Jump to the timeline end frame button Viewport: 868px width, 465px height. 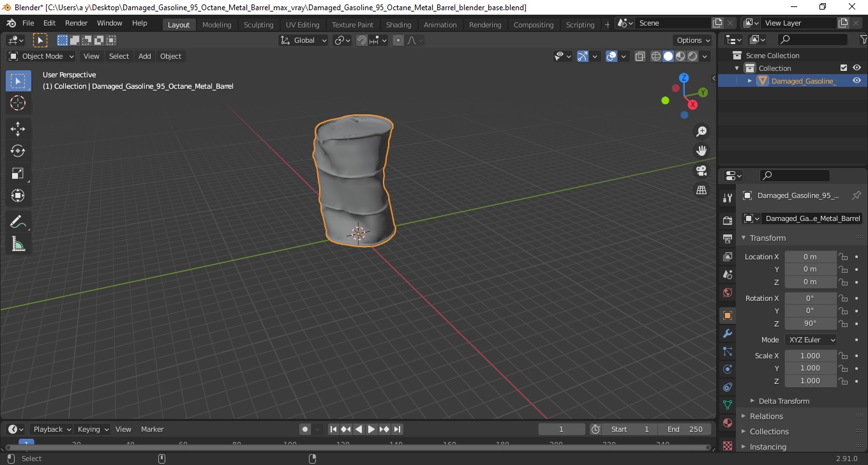point(397,429)
